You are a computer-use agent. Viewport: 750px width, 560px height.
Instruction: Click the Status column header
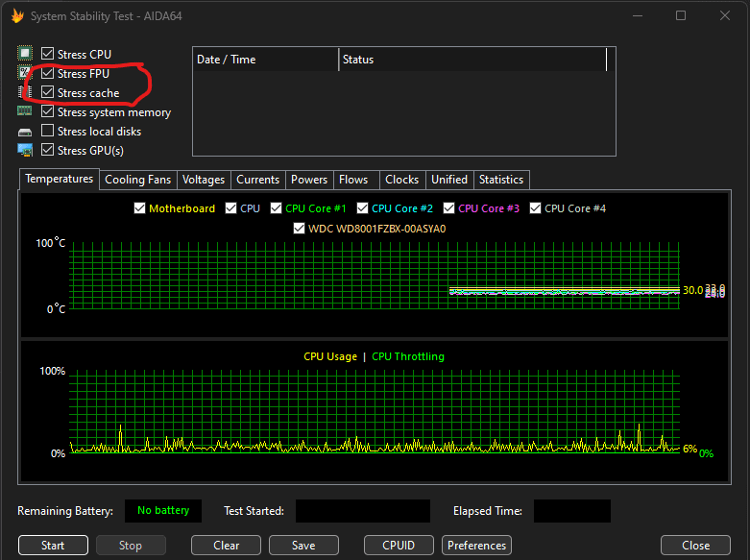tap(472, 60)
